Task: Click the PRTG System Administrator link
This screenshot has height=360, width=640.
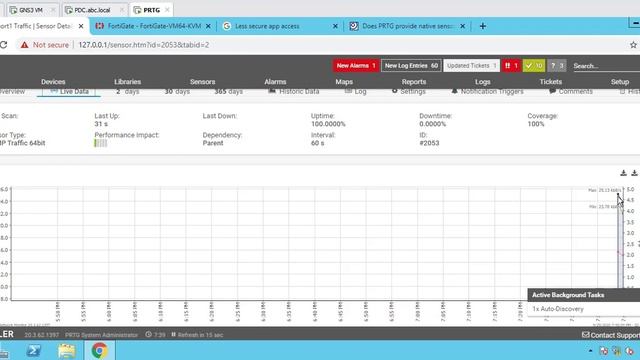Action: coord(101,335)
